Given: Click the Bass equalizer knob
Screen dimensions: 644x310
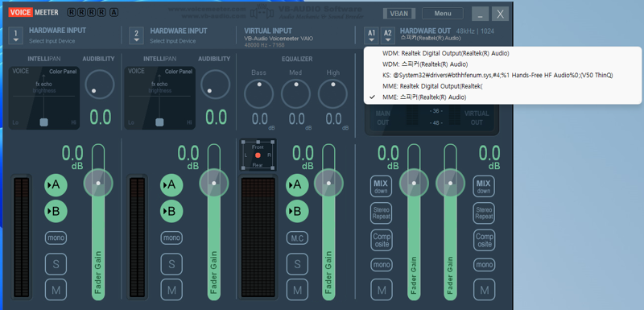Looking at the screenshot, I should click(x=258, y=93).
